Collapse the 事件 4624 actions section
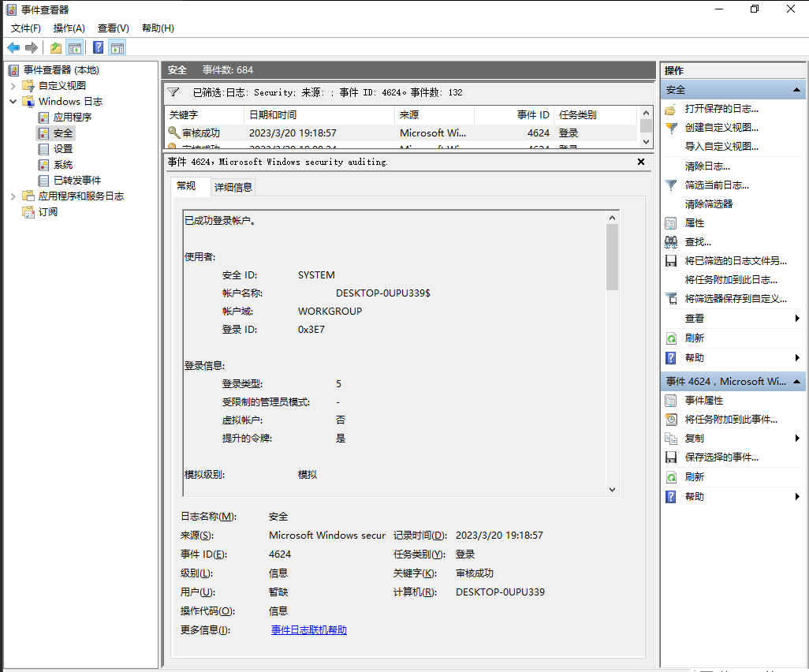Viewport: 809px width, 672px height. [796, 382]
